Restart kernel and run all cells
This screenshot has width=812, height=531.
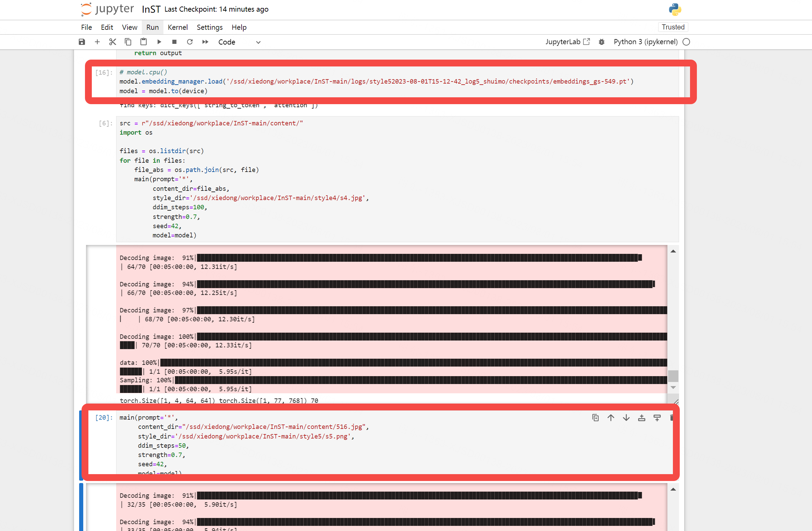click(x=205, y=42)
